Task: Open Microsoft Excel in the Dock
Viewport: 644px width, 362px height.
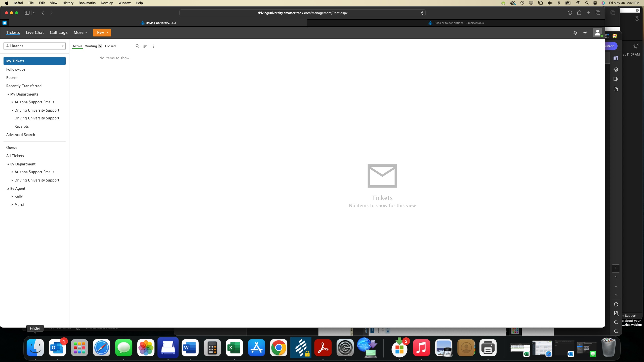Action: tap(234, 348)
